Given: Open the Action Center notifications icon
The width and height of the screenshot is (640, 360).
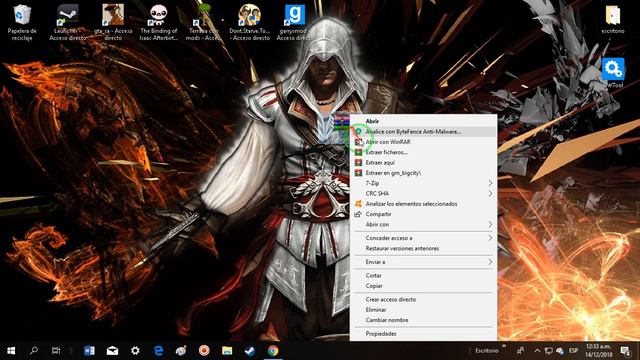Looking at the screenshot, I should click(625, 351).
